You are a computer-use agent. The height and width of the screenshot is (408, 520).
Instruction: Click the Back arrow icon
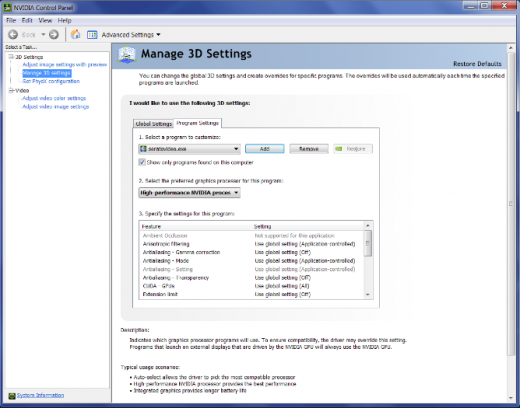(x=13, y=34)
